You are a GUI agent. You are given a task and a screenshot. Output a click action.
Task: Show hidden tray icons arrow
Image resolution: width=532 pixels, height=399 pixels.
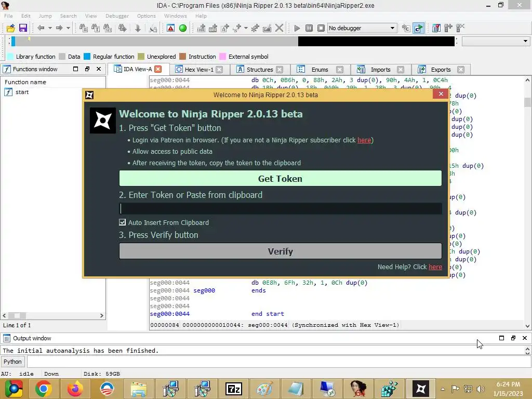(x=443, y=389)
